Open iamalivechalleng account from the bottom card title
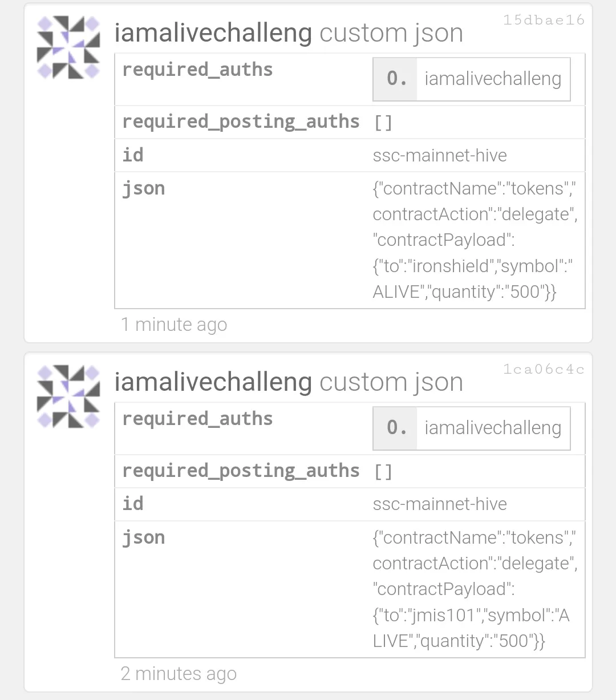 point(213,382)
